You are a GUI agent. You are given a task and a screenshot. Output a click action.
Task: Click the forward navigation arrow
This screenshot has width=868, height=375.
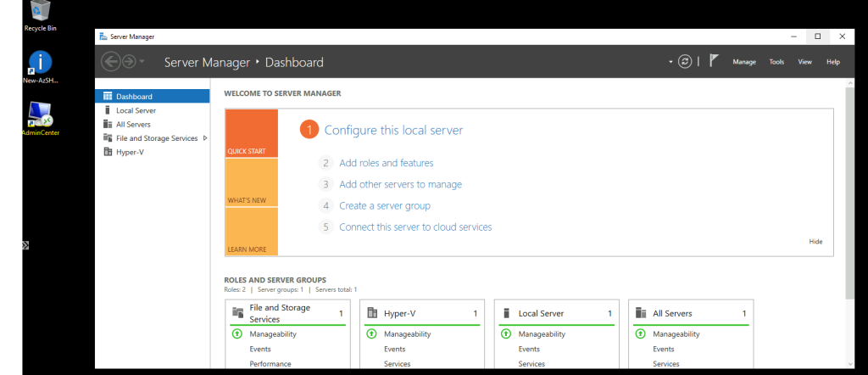129,61
